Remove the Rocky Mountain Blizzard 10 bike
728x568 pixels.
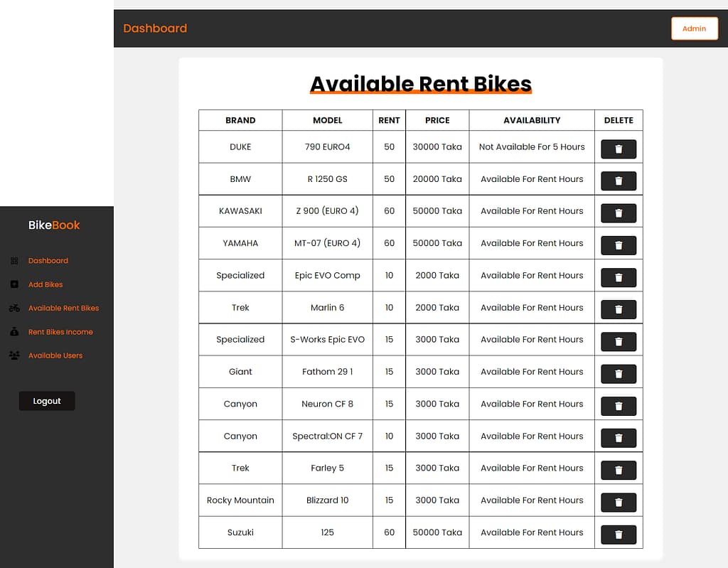(x=618, y=502)
